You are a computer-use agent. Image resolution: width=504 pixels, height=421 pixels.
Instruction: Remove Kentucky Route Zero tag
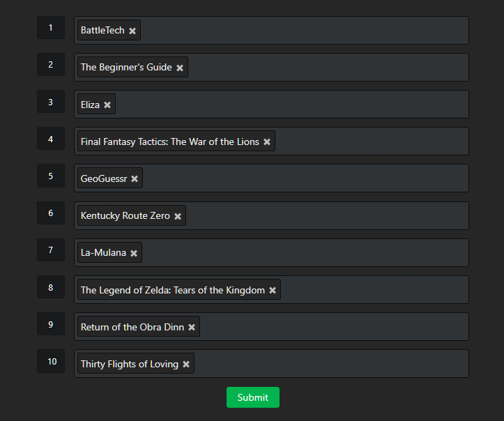[178, 217]
